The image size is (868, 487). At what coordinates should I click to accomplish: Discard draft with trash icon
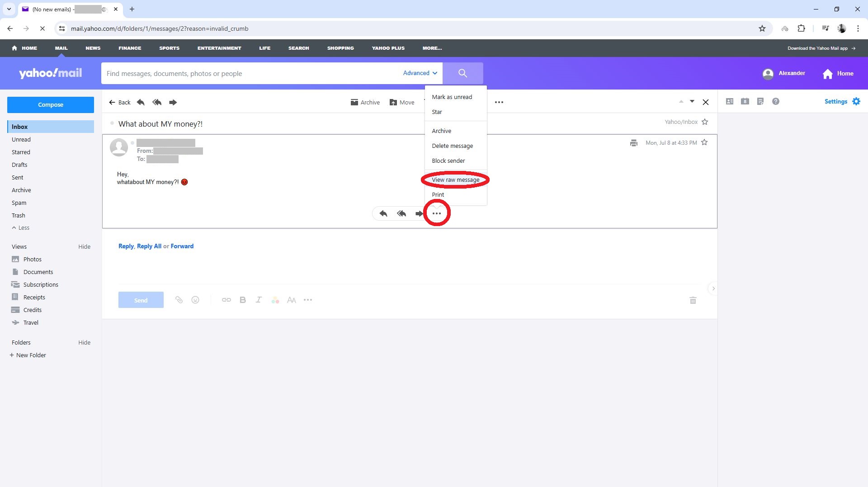[x=693, y=300]
